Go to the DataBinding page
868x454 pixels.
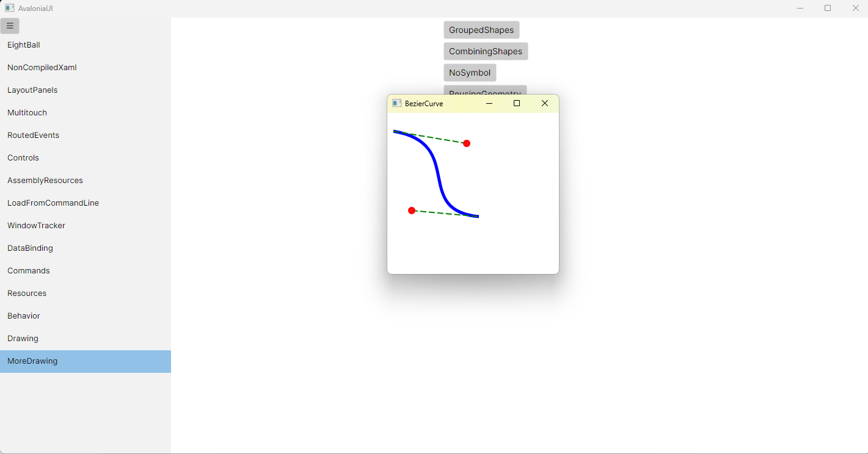(x=86, y=248)
